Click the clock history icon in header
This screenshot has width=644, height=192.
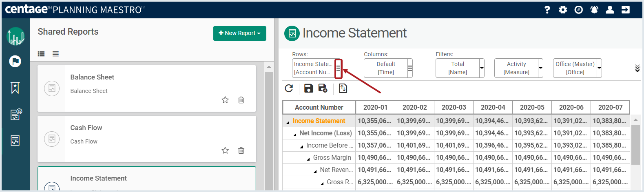pos(578,10)
